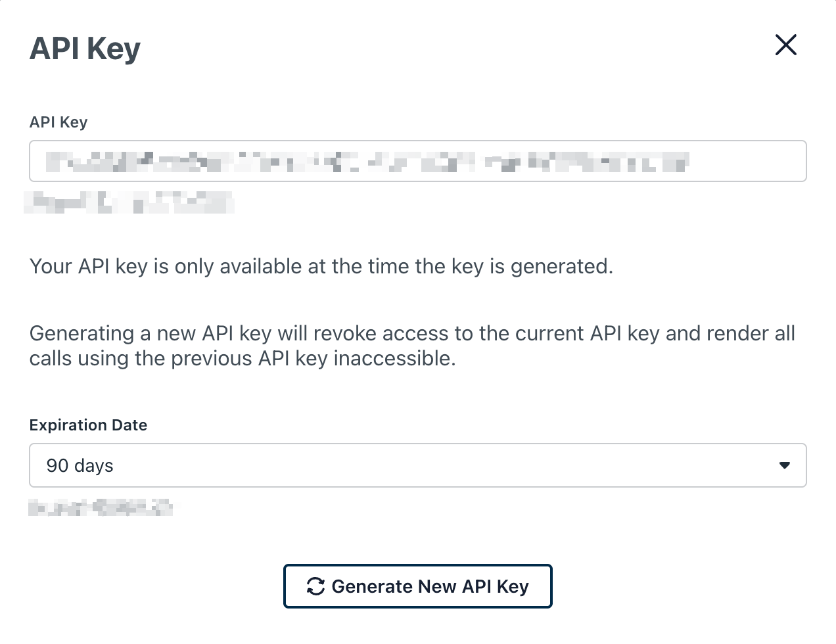Close the API Key dialog with the X

click(x=785, y=45)
